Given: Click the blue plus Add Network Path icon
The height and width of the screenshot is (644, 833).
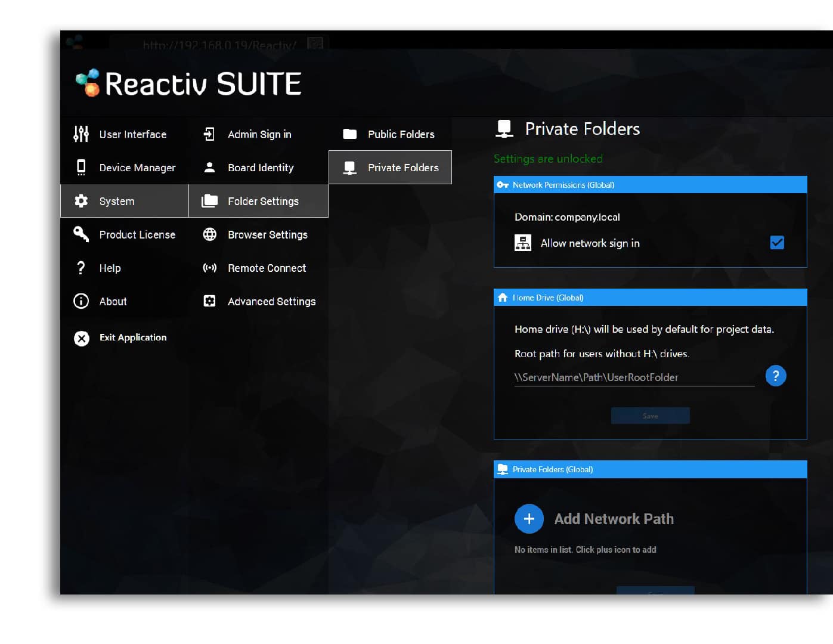Looking at the screenshot, I should [x=529, y=519].
